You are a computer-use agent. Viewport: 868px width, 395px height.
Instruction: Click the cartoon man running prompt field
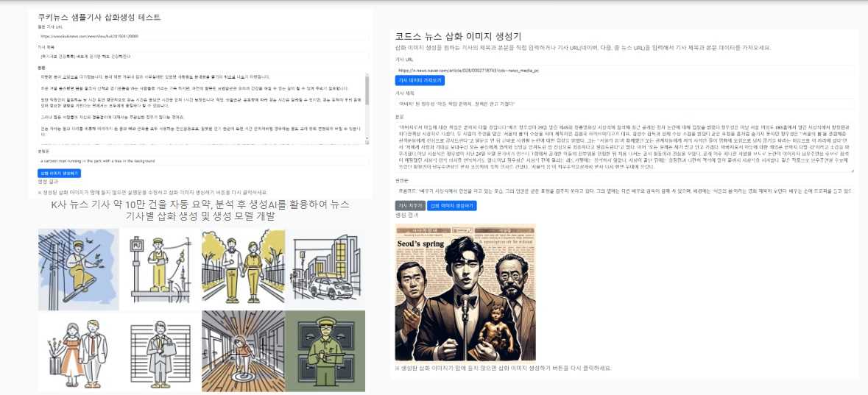(x=202, y=160)
